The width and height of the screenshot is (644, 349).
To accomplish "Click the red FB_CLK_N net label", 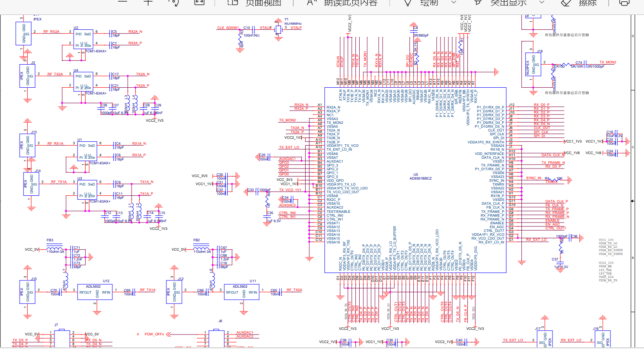I will [554, 205].
